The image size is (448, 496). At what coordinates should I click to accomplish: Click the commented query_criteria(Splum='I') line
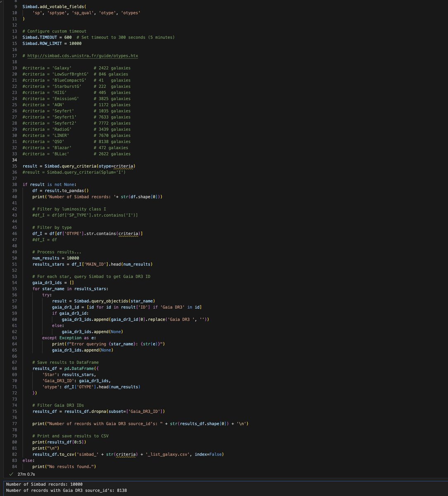(x=74, y=172)
